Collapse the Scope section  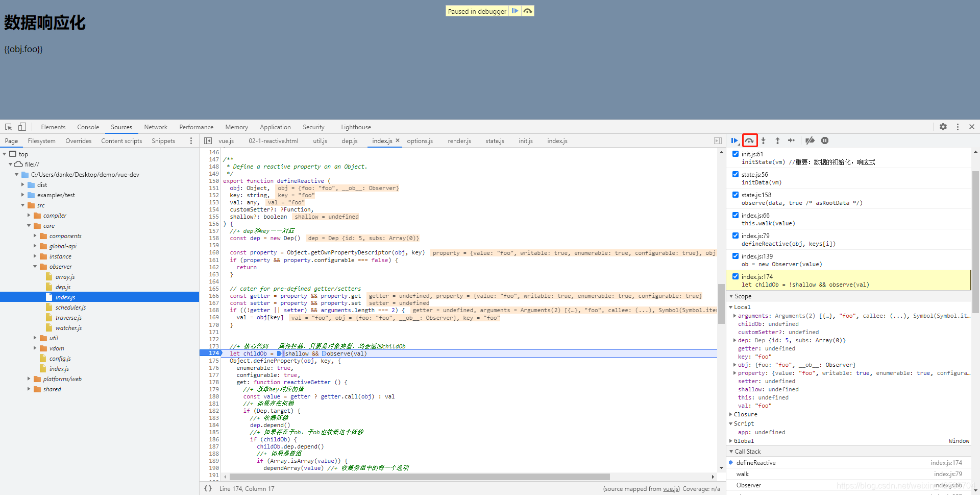731,296
